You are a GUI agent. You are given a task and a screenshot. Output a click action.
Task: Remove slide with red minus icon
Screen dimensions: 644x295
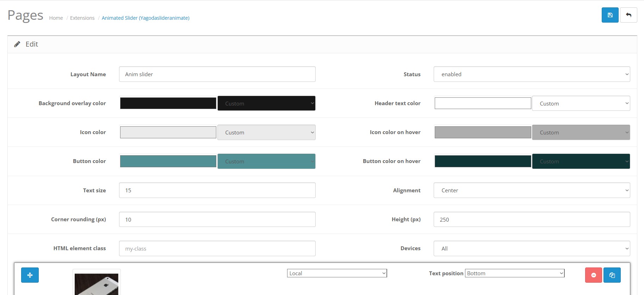[x=594, y=275]
